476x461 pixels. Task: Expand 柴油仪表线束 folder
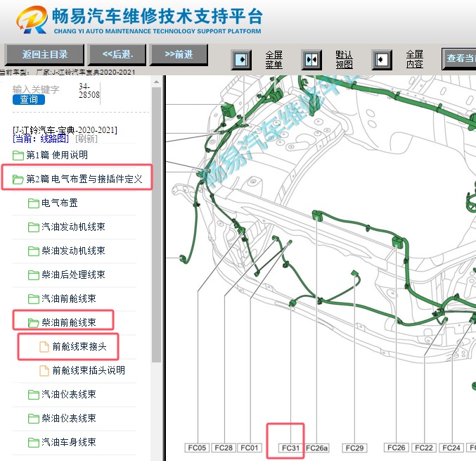(x=69, y=418)
